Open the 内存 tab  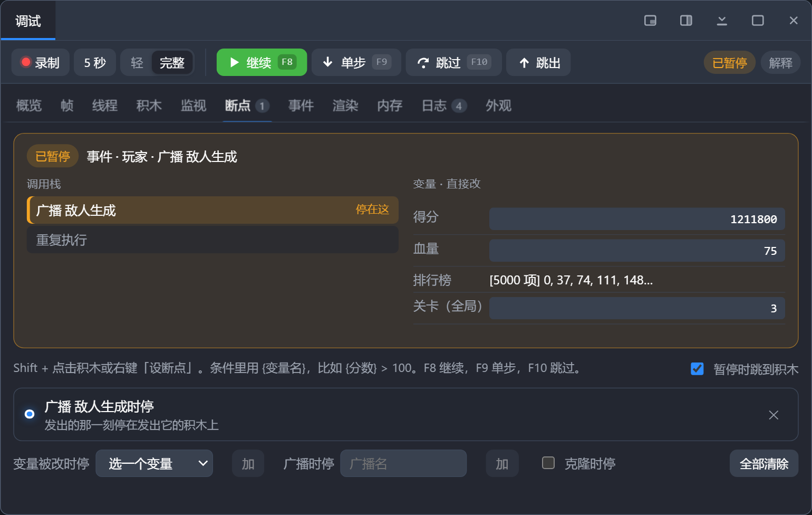(390, 106)
